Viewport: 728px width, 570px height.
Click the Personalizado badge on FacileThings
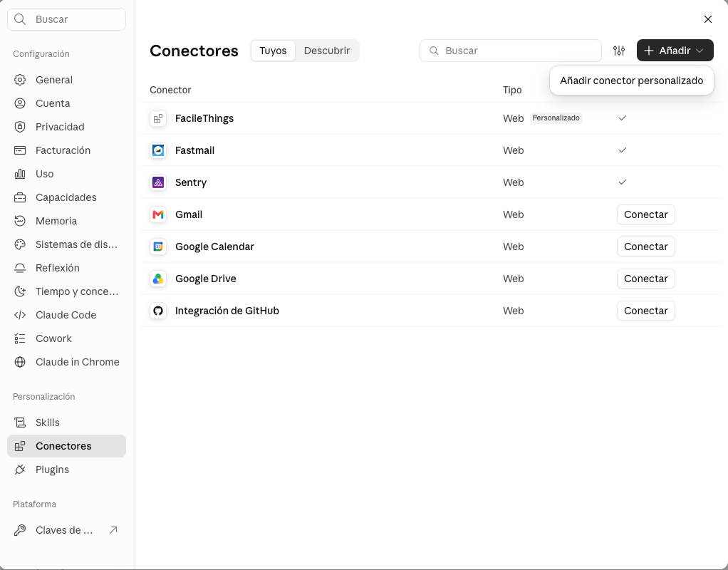click(556, 118)
